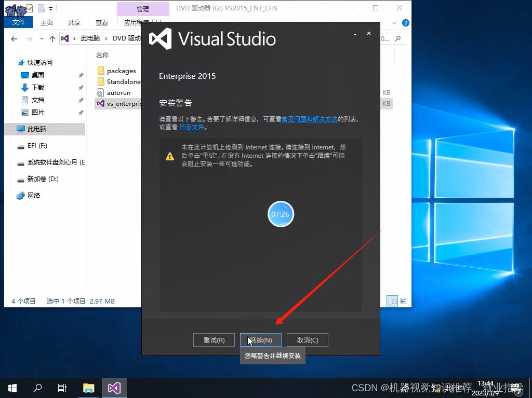Viewport: 532px width, 398px height.
Task: Switch Explorer to large thumbnail view
Action: pyautogui.click(x=404, y=301)
